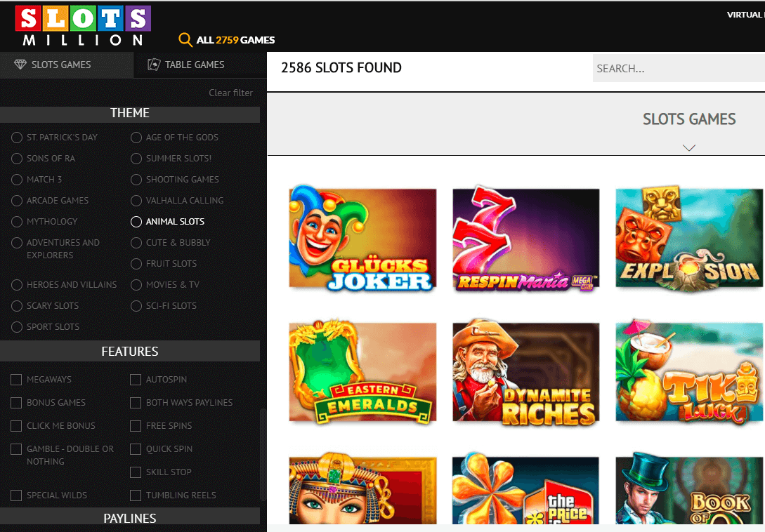Select the Fruit Slots theme
The image size is (765, 532).
click(x=136, y=264)
